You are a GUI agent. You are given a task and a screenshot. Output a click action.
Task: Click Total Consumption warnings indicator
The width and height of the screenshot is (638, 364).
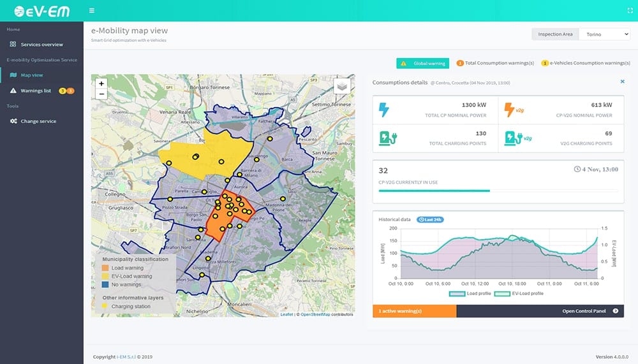pyautogui.click(x=495, y=63)
